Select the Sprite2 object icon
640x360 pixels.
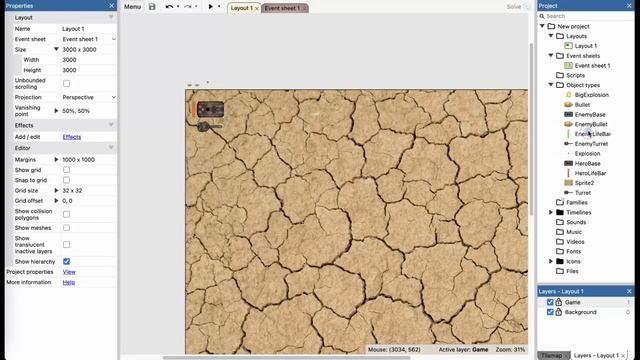pos(568,183)
